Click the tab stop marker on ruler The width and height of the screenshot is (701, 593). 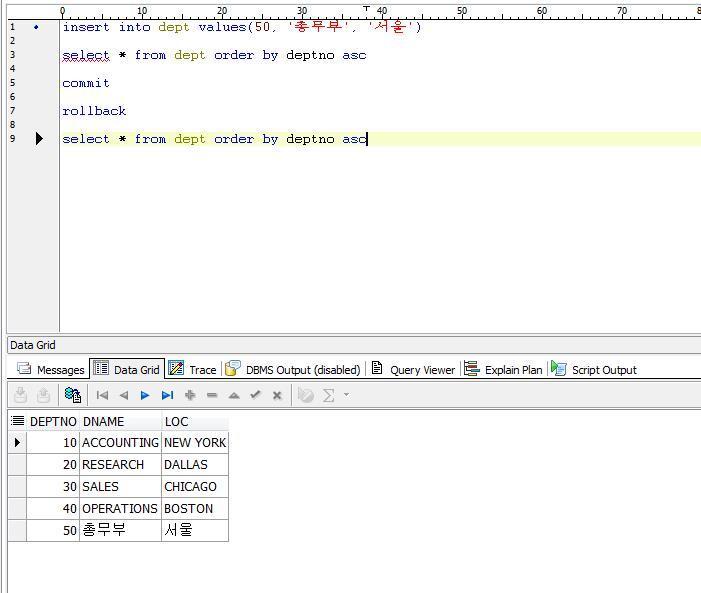pyautogui.click(x=366, y=8)
